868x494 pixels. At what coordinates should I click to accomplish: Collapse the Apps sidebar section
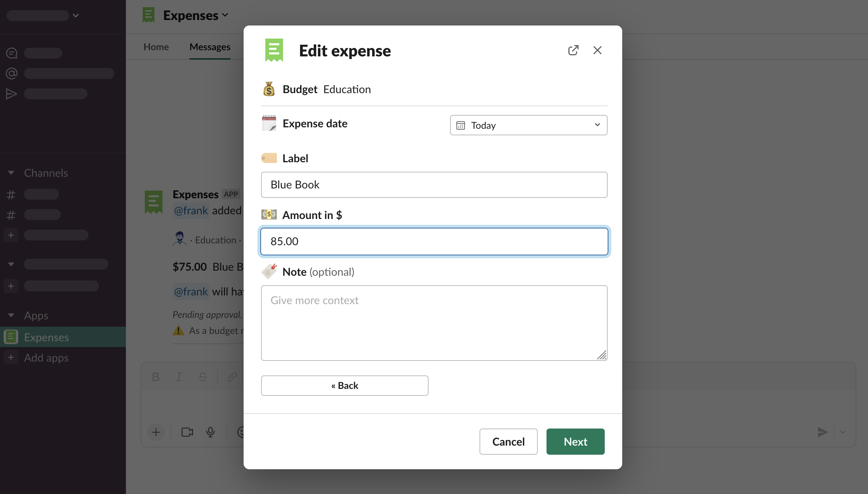(11, 315)
